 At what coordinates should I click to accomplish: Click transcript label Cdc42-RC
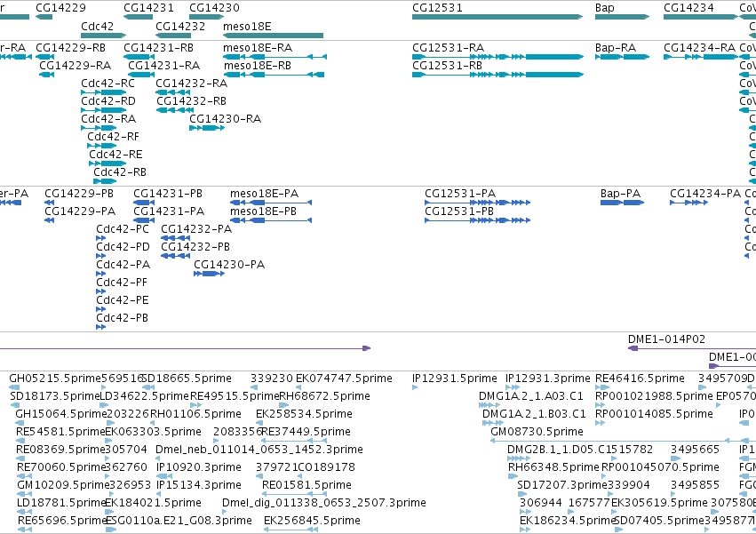[x=108, y=83]
